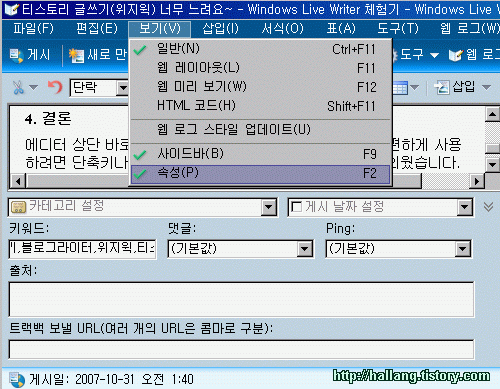Click the status bar post date icon
Viewport: 500px width, 389px height.
pyautogui.click(x=17, y=380)
